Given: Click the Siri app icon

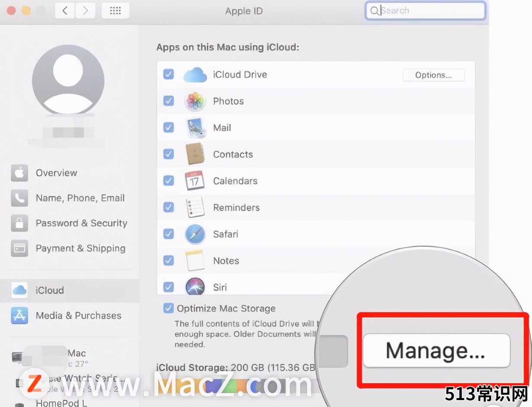Looking at the screenshot, I should 195,286.
